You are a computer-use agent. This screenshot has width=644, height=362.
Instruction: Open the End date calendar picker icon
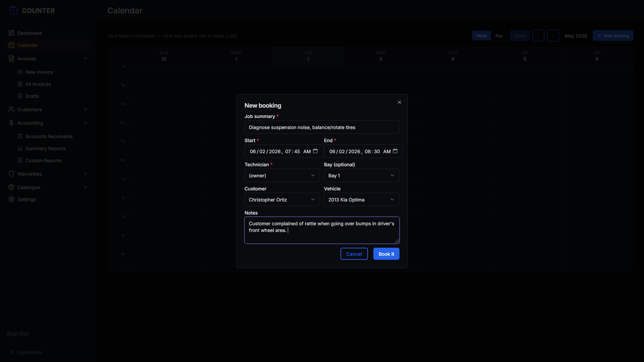click(x=395, y=151)
